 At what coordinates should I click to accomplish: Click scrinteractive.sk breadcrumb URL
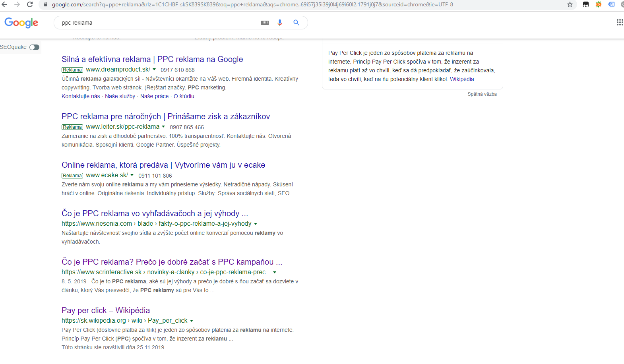(x=166, y=272)
